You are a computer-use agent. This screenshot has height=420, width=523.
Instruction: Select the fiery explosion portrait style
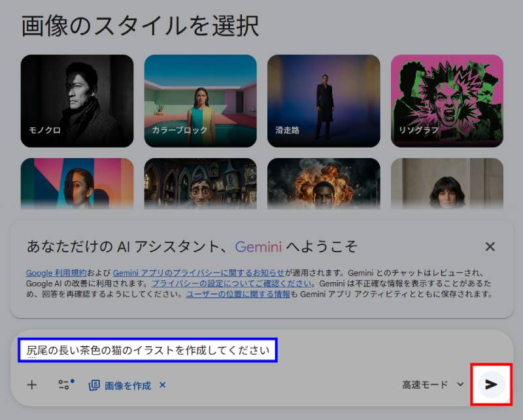324,183
